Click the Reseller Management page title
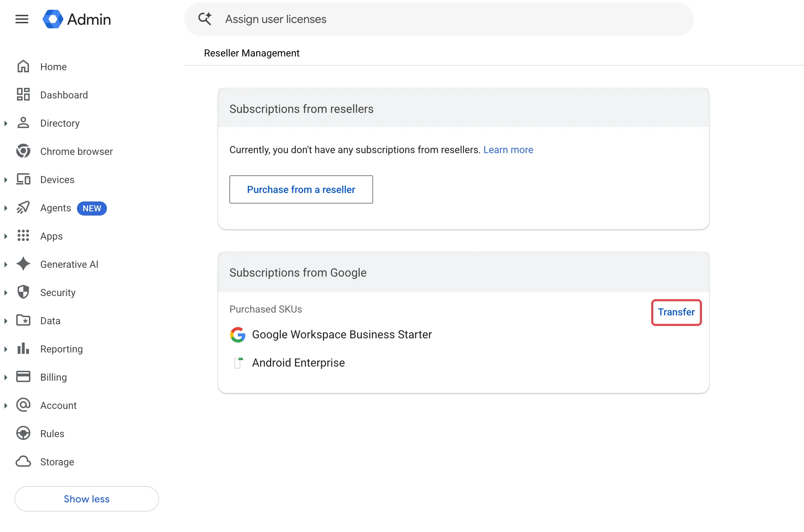The height and width of the screenshot is (532, 804). pos(252,53)
